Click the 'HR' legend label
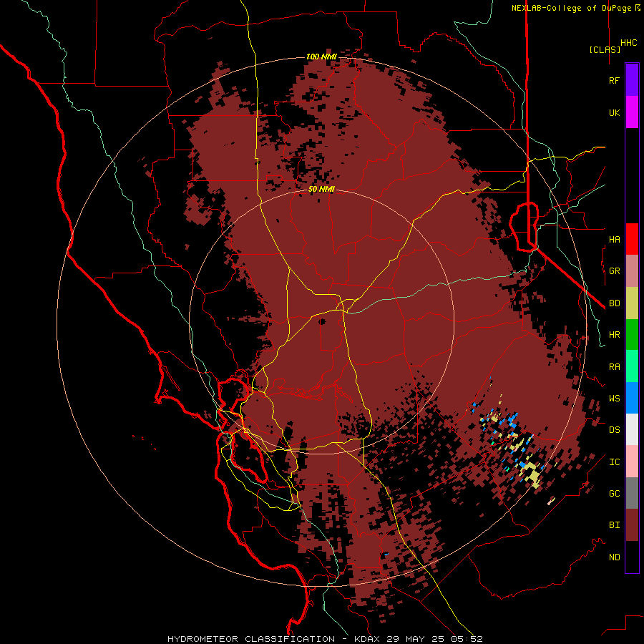Viewport: 644px width, 644px height. pos(615,335)
